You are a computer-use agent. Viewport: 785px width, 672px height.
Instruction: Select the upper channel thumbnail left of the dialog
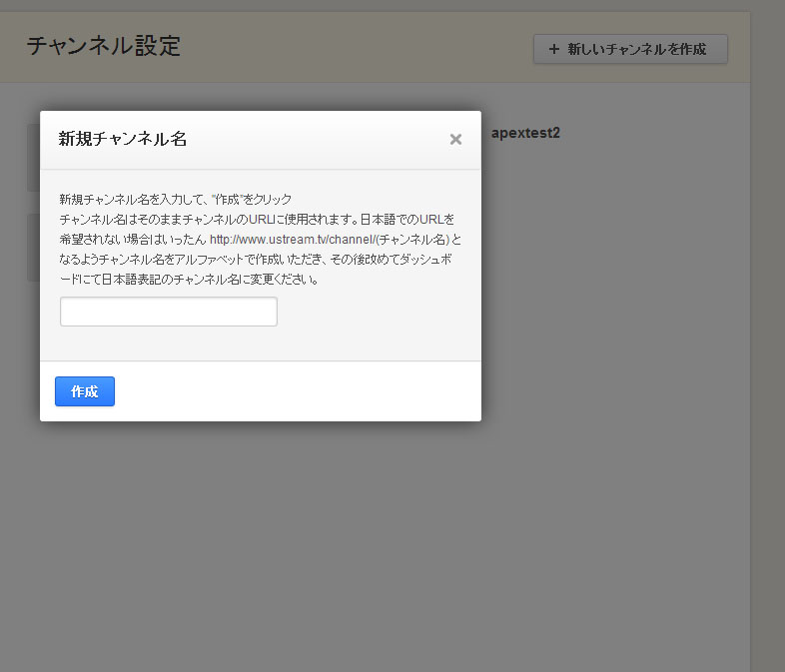pyautogui.click(x=33, y=157)
